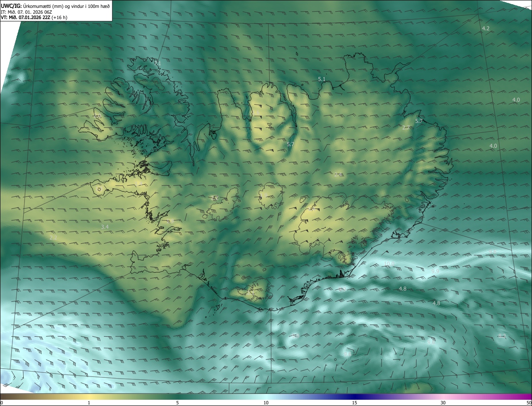The height and width of the screenshot is (406, 532).
Task: Click the '15' tick on the colour scale
Action: pyautogui.click(x=355, y=403)
